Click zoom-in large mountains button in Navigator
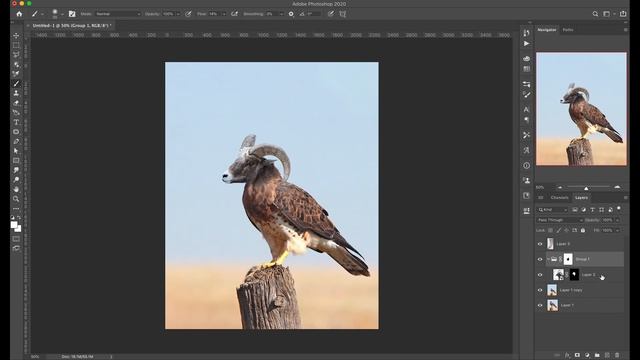640x360 pixels. (x=617, y=187)
